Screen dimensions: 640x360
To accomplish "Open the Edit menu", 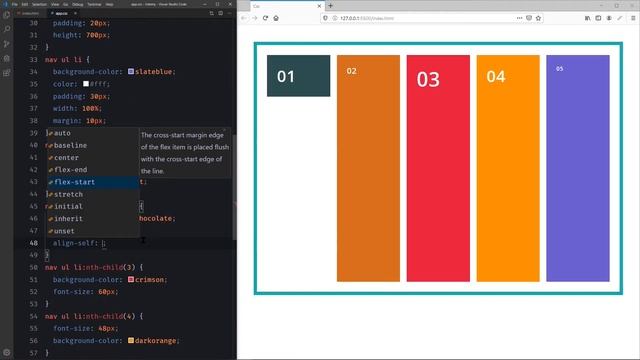I will pos(25,4).
